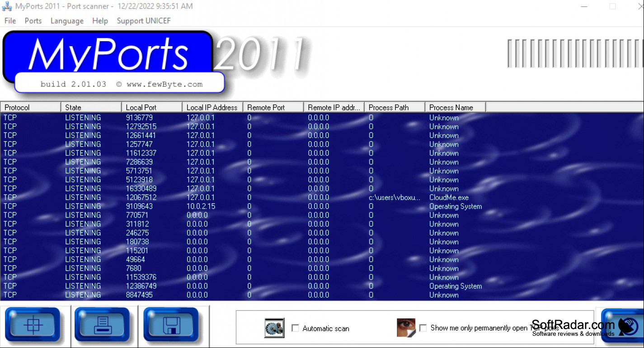The width and height of the screenshot is (644, 348).
Task: Select local port 49664 cell
Action: [135, 259]
